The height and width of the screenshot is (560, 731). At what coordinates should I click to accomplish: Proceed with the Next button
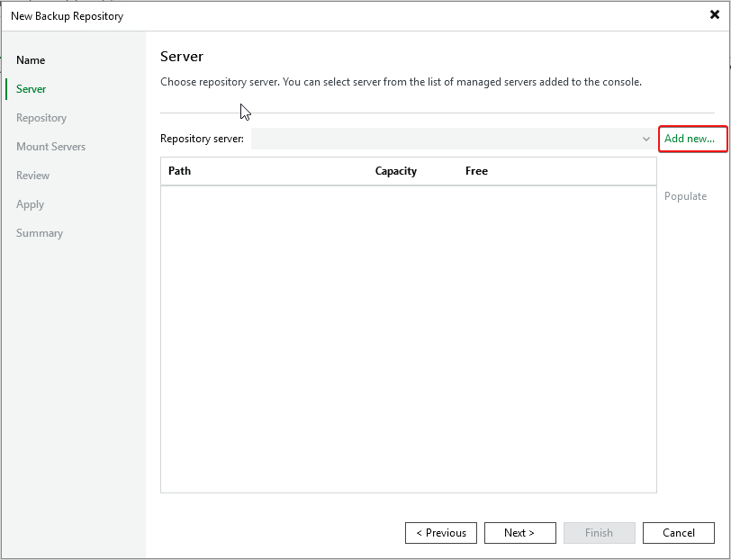(519, 533)
